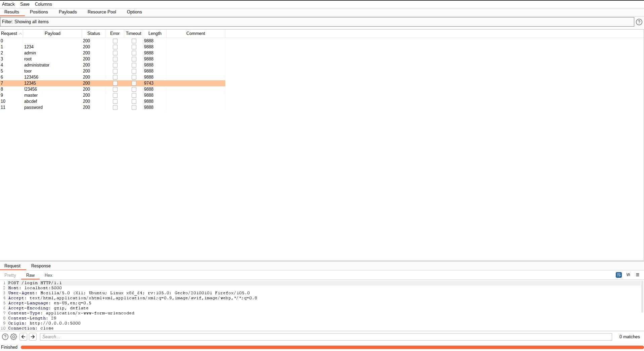This screenshot has width=644, height=351.
Task: Open the Attack menu
Action: 8,4
